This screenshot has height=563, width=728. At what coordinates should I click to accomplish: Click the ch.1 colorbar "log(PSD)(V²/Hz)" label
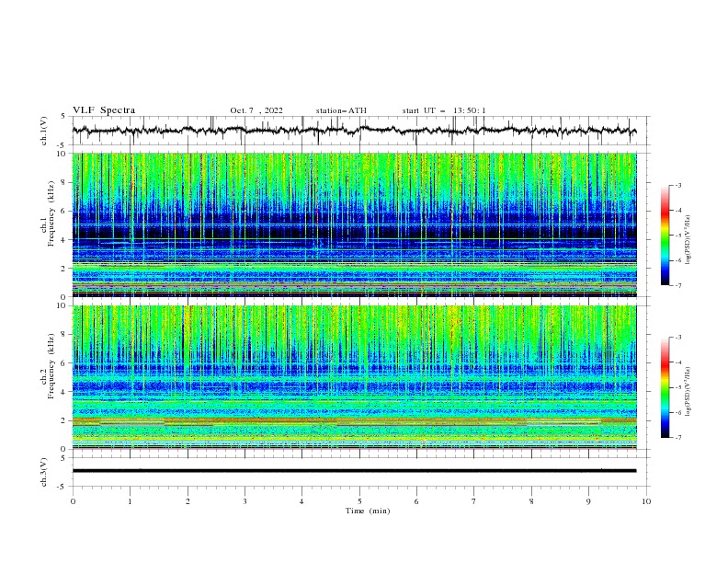[688, 240]
